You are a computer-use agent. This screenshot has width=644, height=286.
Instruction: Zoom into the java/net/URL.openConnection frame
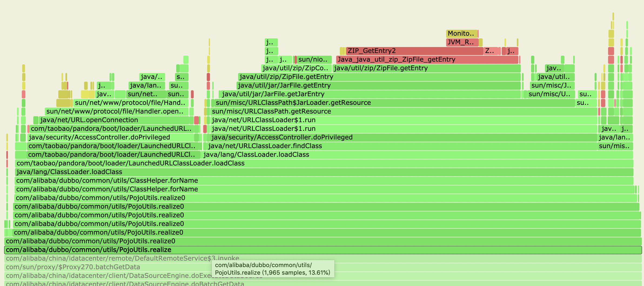[x=114, y=120]
